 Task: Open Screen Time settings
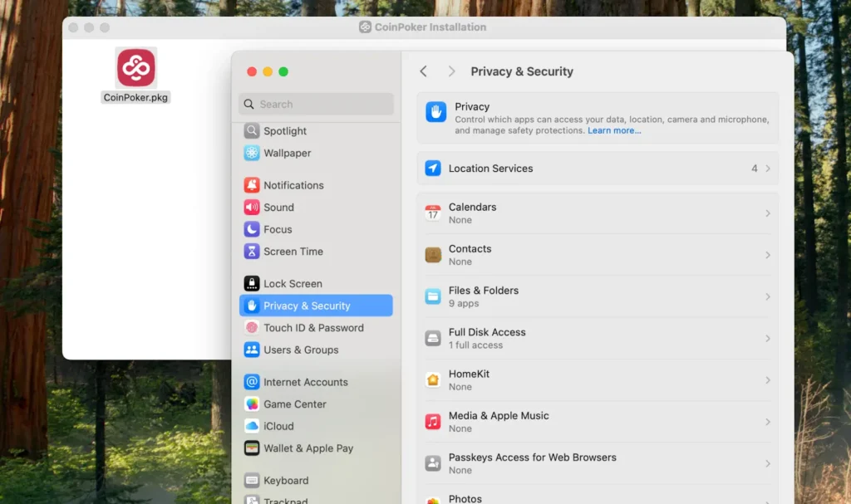pos(293,252)
